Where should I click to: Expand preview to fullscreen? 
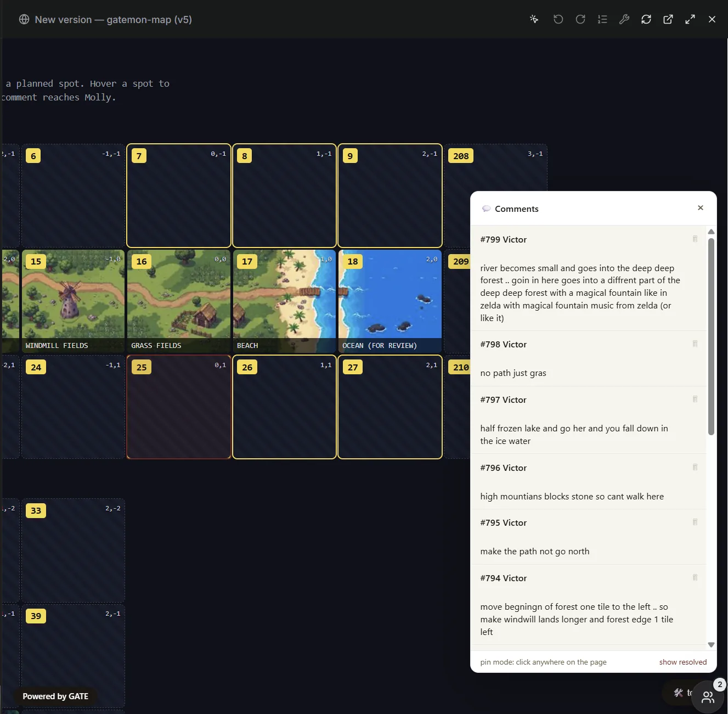[690, 19]
